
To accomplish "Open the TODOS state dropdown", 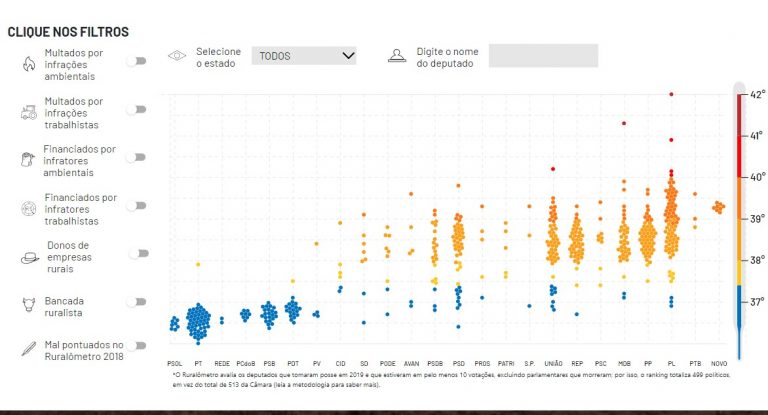I will 304,56.
